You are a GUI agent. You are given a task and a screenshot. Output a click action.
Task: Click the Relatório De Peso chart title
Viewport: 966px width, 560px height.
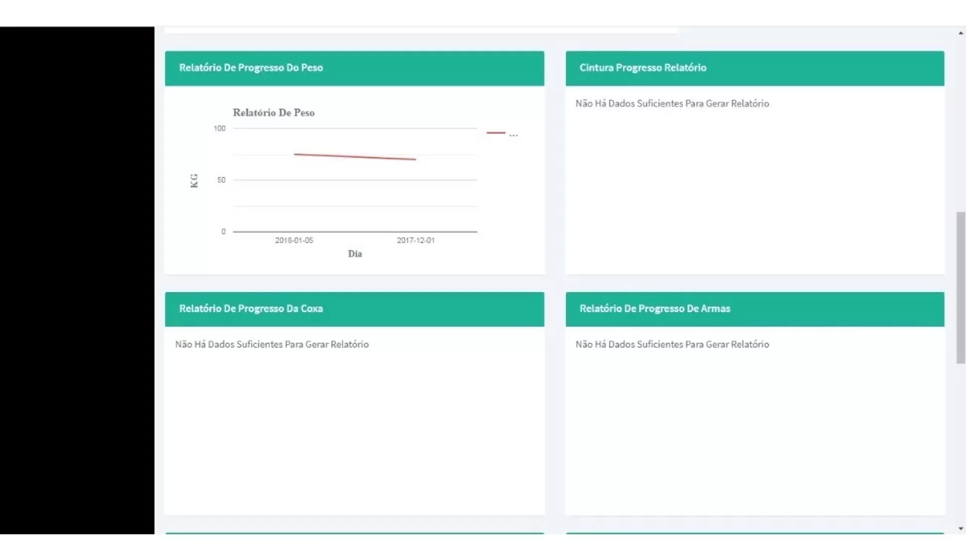(273, 113)
